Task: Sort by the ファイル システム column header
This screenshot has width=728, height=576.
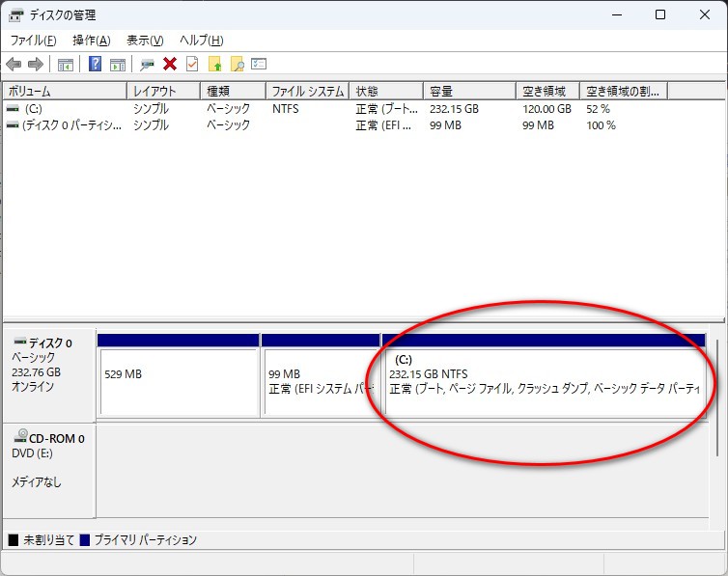Action: (x=308, y=91)
